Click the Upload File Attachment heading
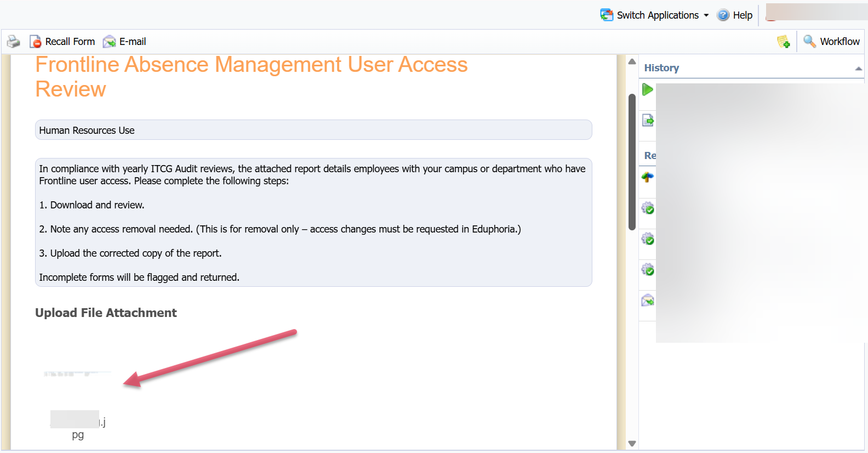Screen dimensions: 868x453 pos(106,313)
